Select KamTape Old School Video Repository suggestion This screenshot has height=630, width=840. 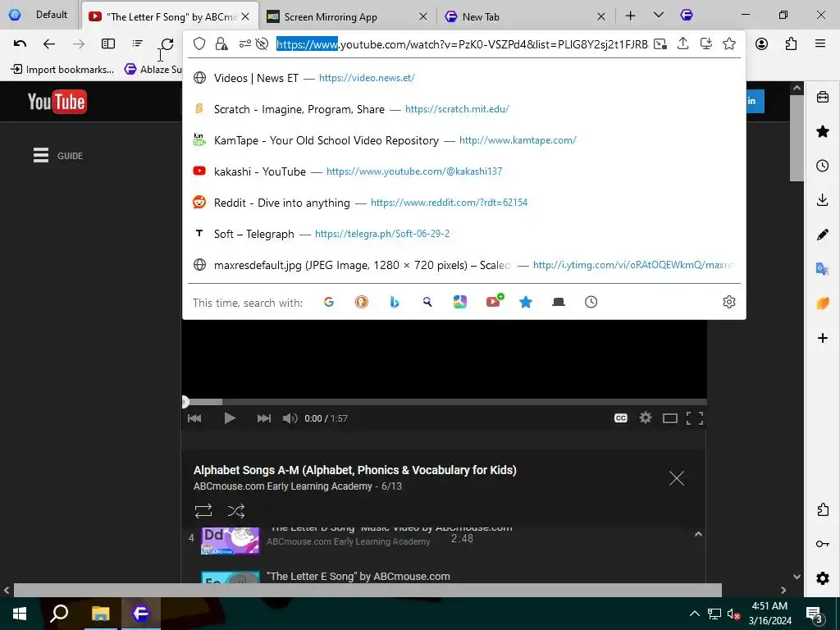(464, 140)
